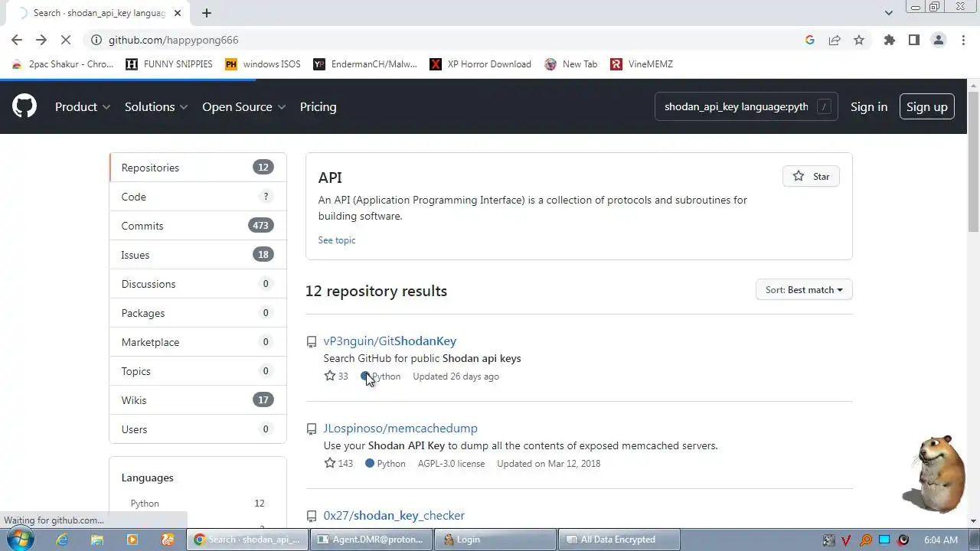
Task: Open vP3nguin/GitShodanKey repository
Action: [390, 341]
